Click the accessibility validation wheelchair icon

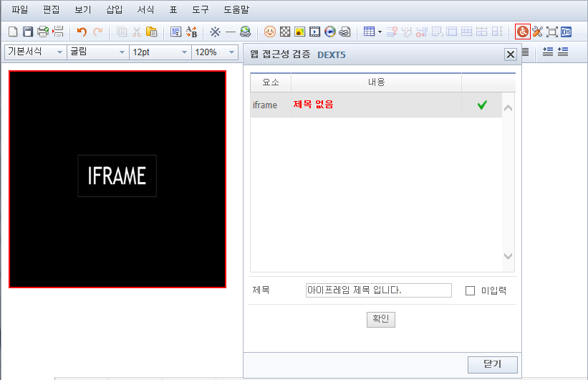pos(522,32)
